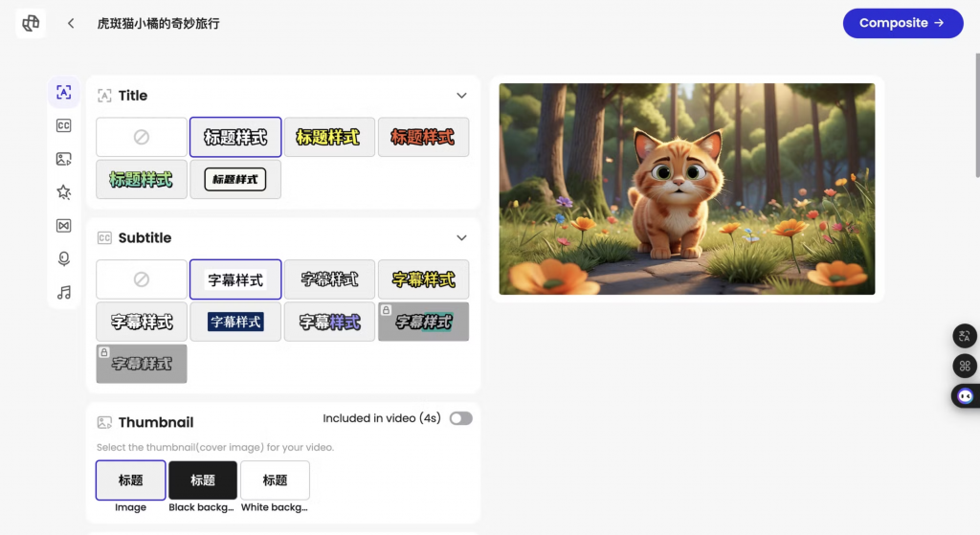Click the grid apps floating icon
Screen dimensions: 980x535
(965, 367)
